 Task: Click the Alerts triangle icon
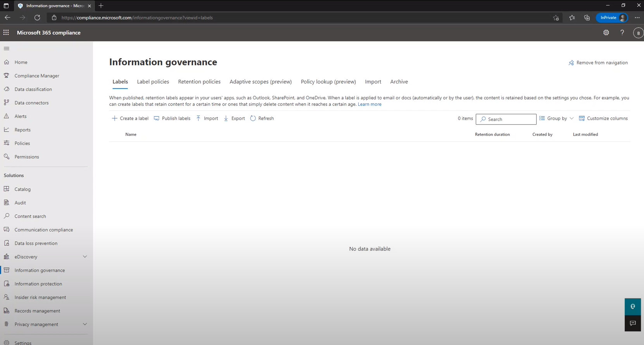(7, 116)
